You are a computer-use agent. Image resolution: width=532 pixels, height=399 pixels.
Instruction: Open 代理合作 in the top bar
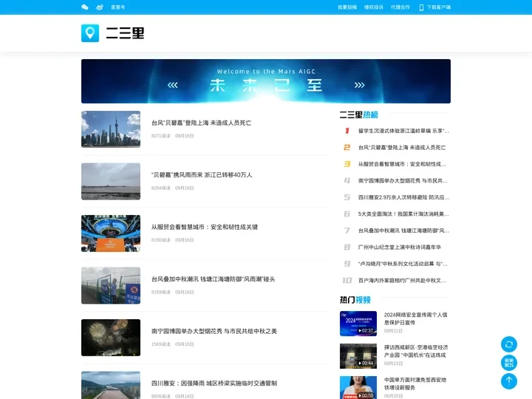(400, 7)
